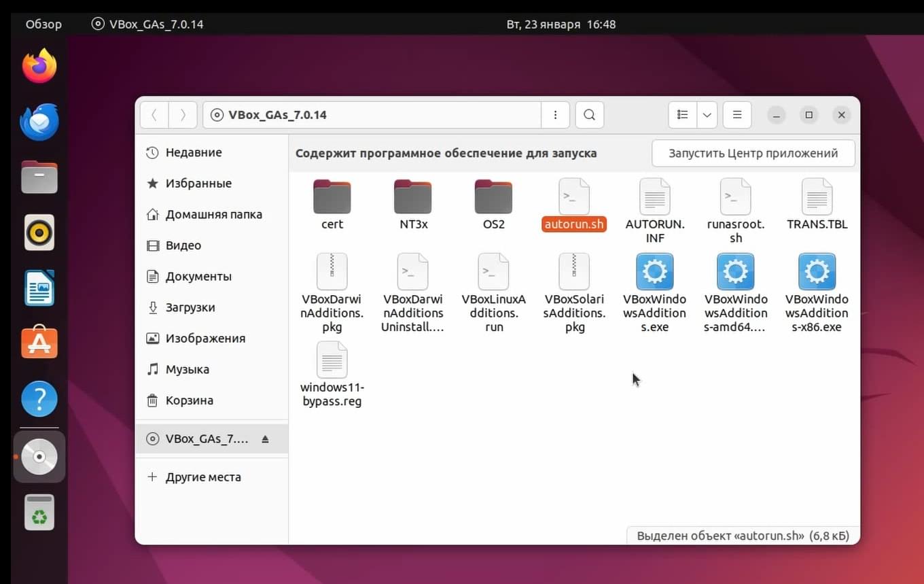
Task: Open Документы folder in sidebar
Action: pyautogui.click(x=211, y=277)
